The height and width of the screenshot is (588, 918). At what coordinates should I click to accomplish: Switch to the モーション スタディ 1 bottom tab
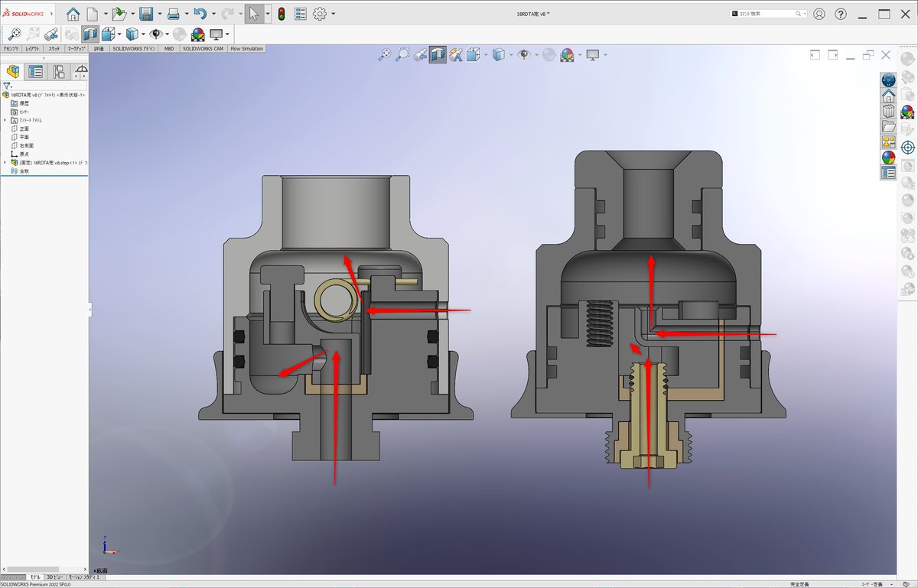coord(84,577)
